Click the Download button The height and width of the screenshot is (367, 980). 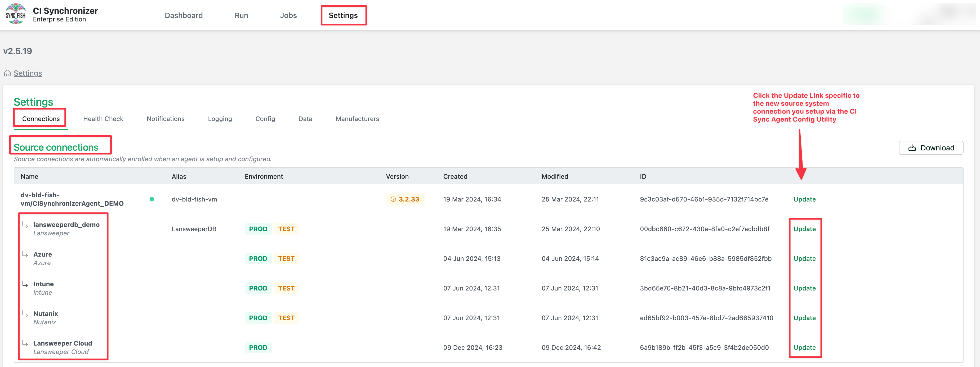pyautogui.click(x=931, y=147)
